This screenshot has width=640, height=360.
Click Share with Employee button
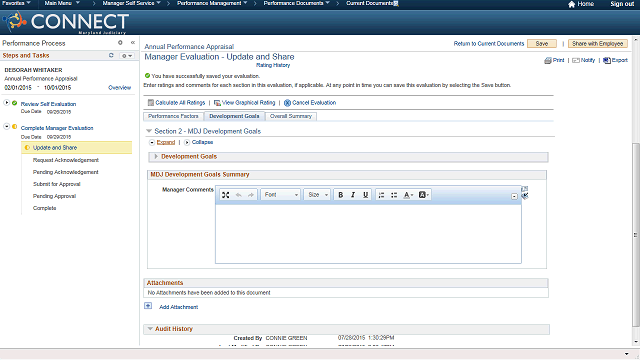[598, 44]
